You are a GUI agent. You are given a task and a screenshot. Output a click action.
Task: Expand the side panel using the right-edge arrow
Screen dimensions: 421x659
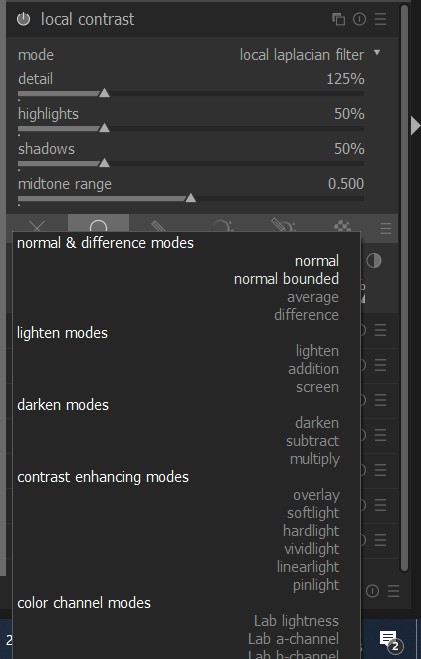(415, 126)
